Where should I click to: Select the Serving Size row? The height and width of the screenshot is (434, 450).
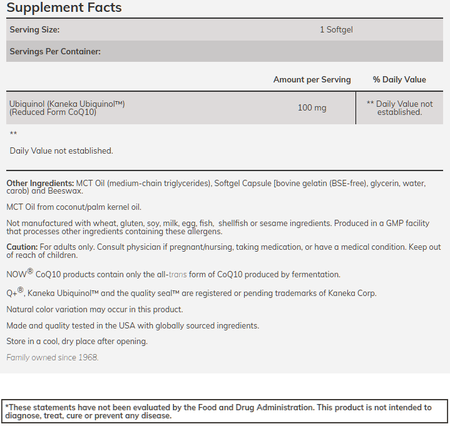[x=224, y=30]
